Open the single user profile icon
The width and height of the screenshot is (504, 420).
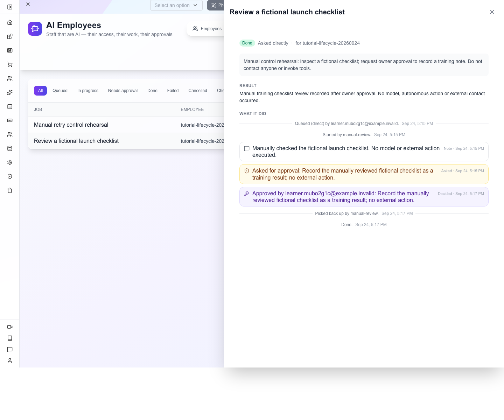coord(10,360)
